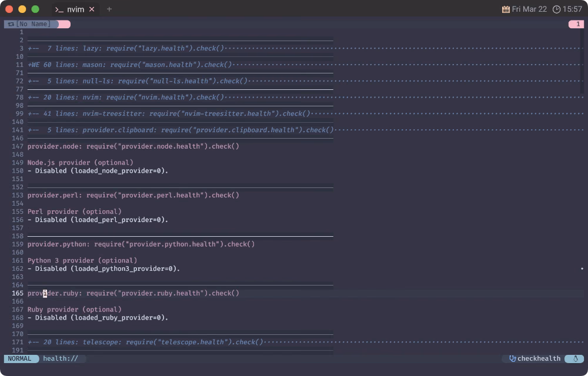This screenshot has height=376, width=588.
Task: Close the nvim terminal tab
Action: 92,9
